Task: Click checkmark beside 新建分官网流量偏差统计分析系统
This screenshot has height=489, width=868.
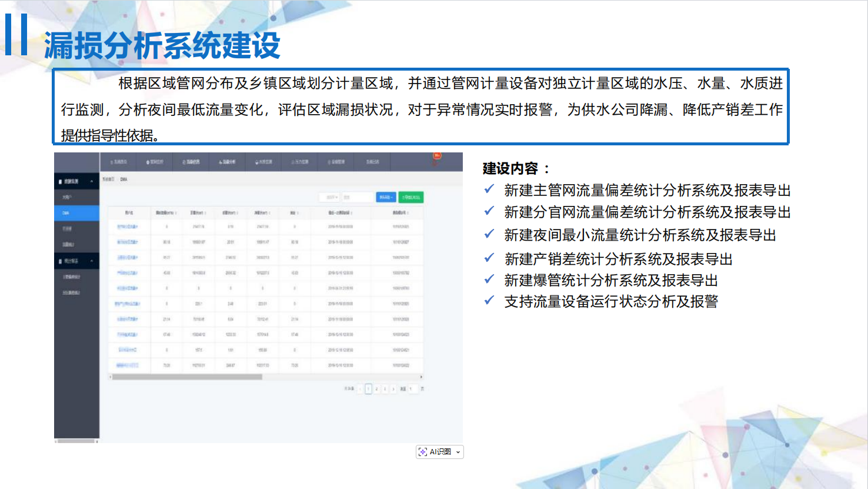Action: tap(489, 211)
